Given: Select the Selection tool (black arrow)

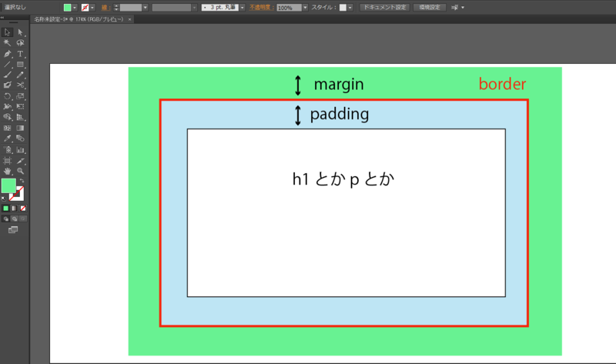Looking at the screenshot, I should [x=7, y=32].
